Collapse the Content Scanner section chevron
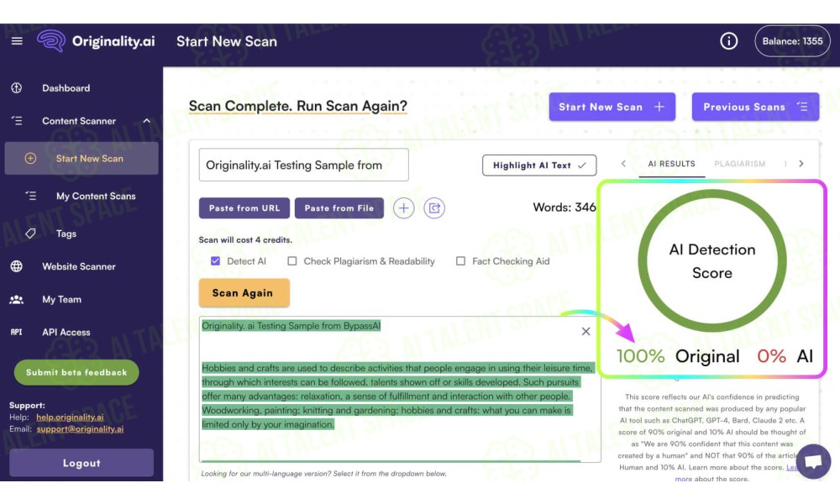The image size is (840, 504). tap(147, 121)
